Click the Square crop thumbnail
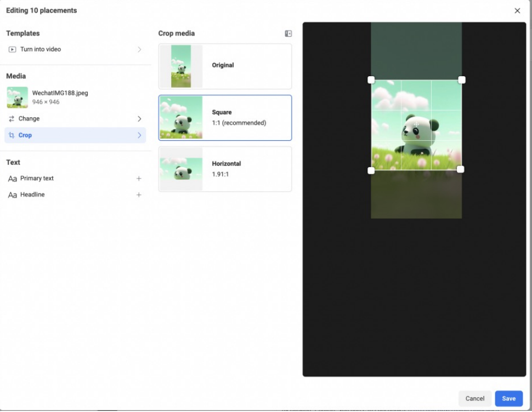Image resolution: width=532 pixels, height=412 pixels. click(x=181, y=118)
